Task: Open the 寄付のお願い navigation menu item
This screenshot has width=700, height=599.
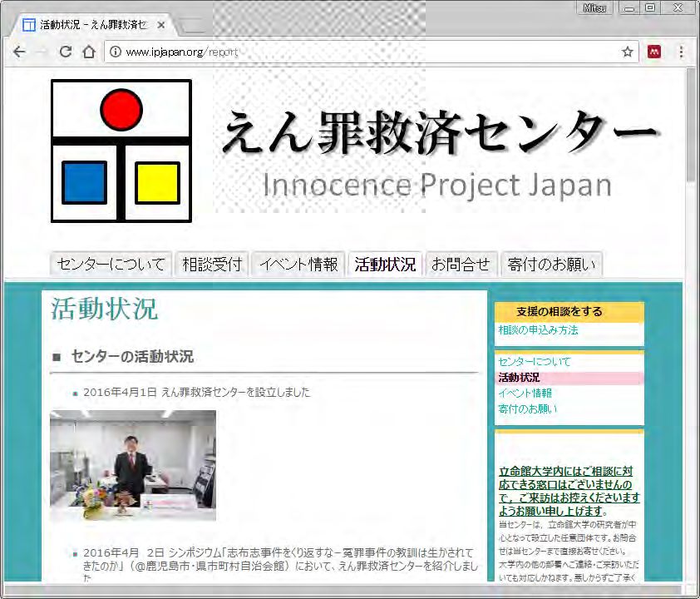Action: (x=552, y=265)
